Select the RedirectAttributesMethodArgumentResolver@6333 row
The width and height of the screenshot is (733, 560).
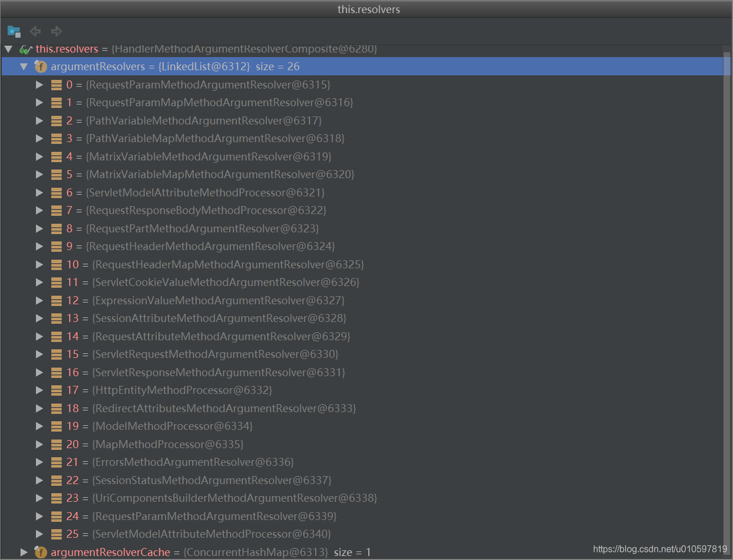pos(362,409)
